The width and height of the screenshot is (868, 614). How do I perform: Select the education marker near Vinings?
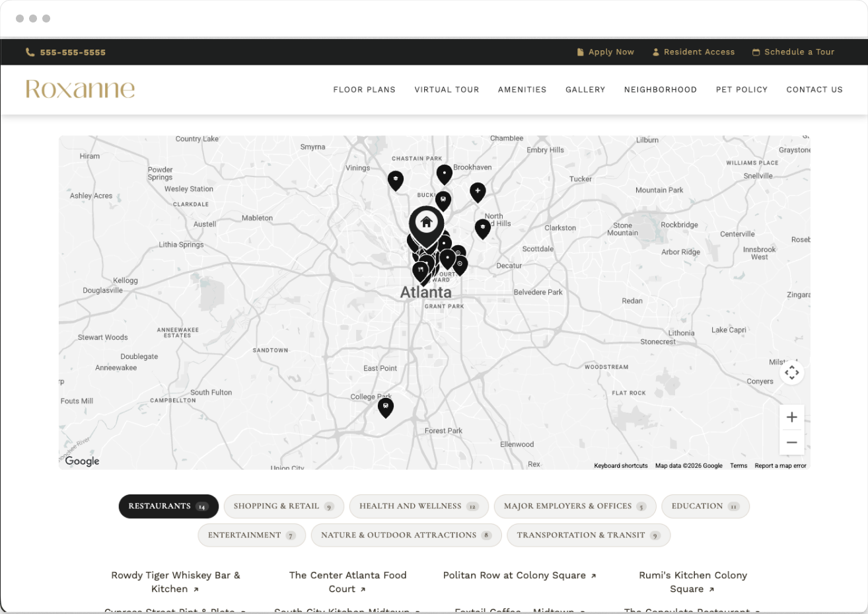coord(396,180)
